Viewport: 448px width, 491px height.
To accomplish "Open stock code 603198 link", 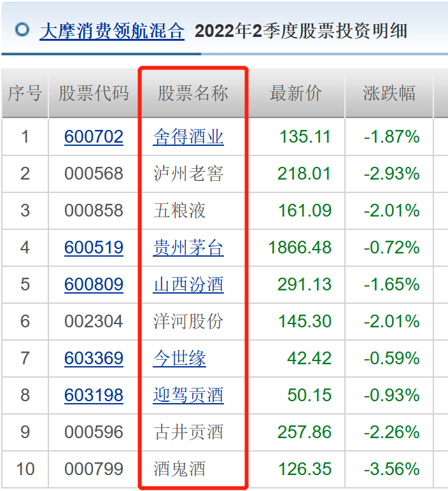I will coord(94,395).
